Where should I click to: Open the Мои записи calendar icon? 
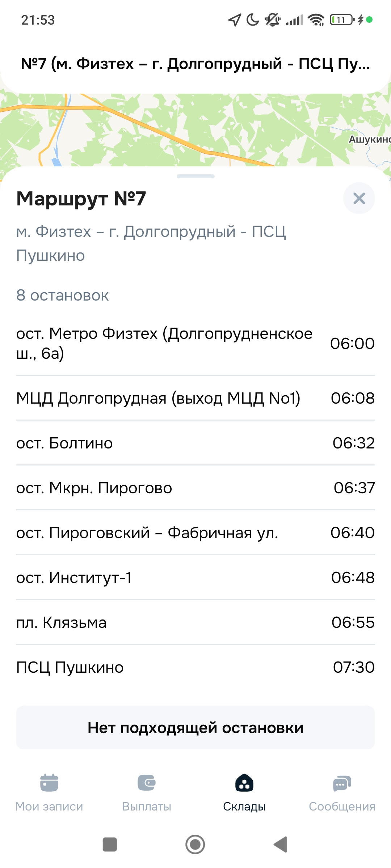[x=49, y=783]
